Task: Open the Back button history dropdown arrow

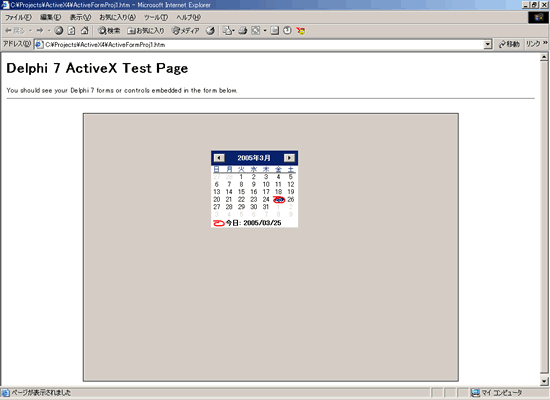Action: click(31, 31)
